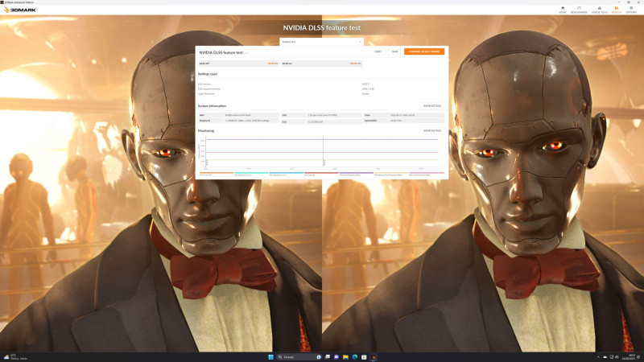The width and height of the screenshot is (644, 362).
Task: Click the DLSS off score row
Action: click(238, 64)
